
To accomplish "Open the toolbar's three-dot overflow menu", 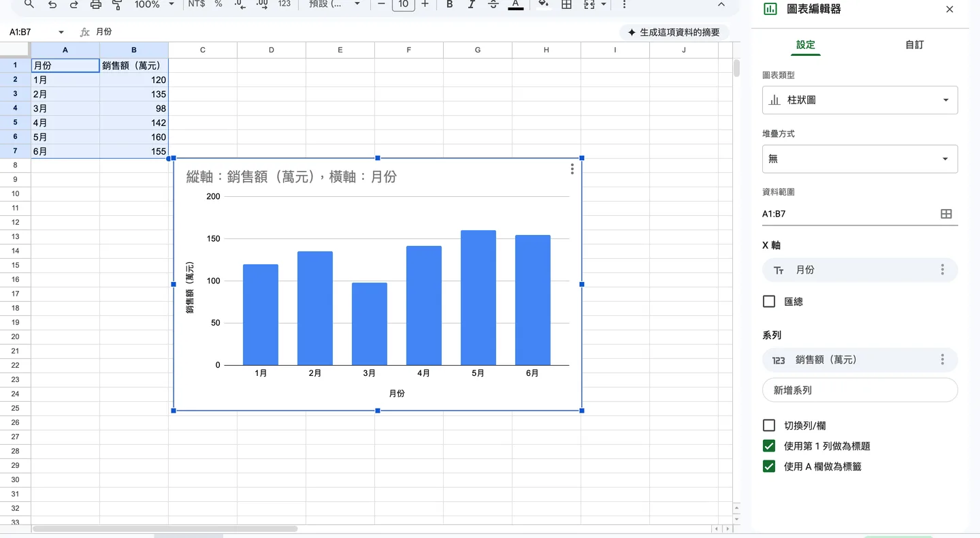I will [624, 5].
